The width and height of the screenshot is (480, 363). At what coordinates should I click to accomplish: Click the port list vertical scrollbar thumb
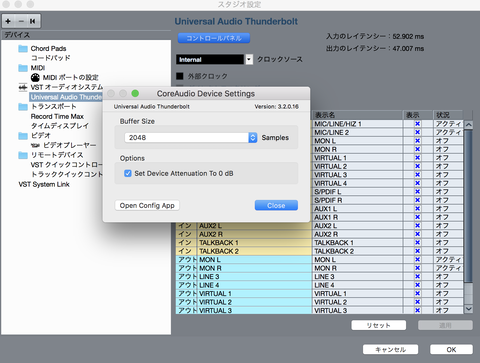click(x=468, y=206)
